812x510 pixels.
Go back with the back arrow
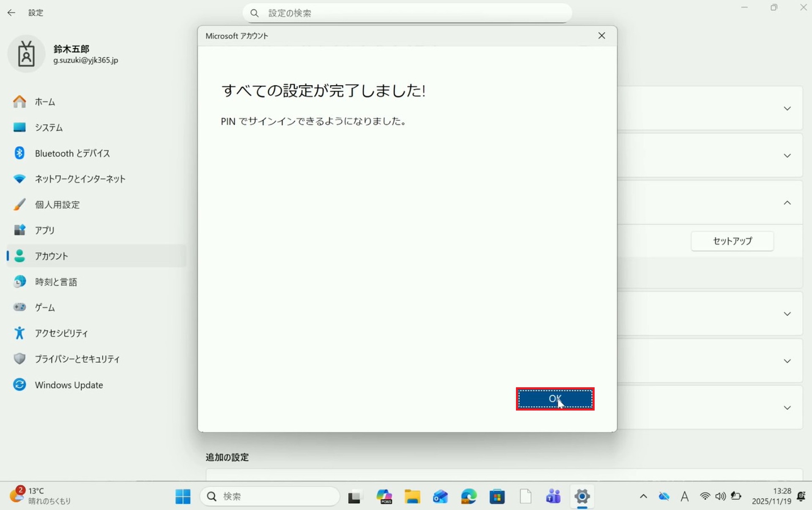(x=11, y=13)
